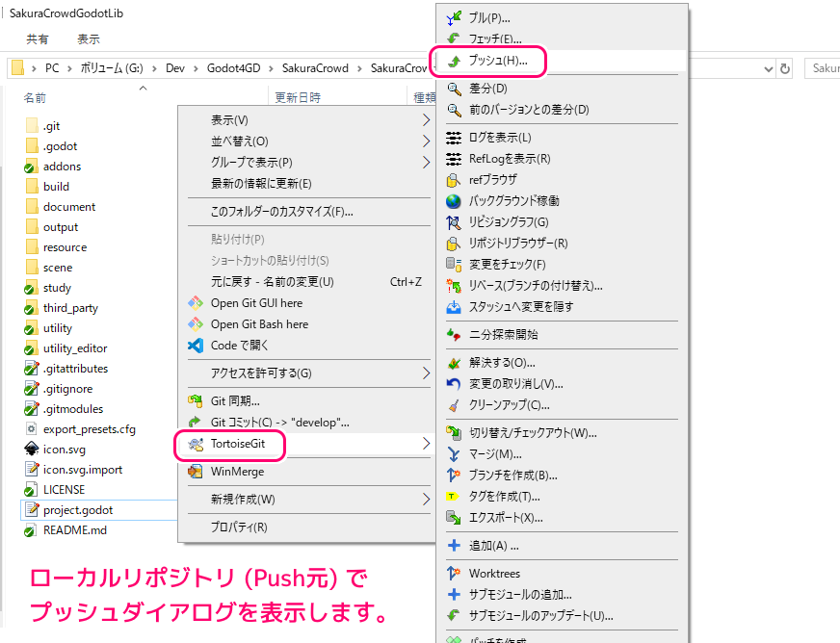Select the project.godot file
This screenshot has height=643, width=840.
tap(77, 509)
